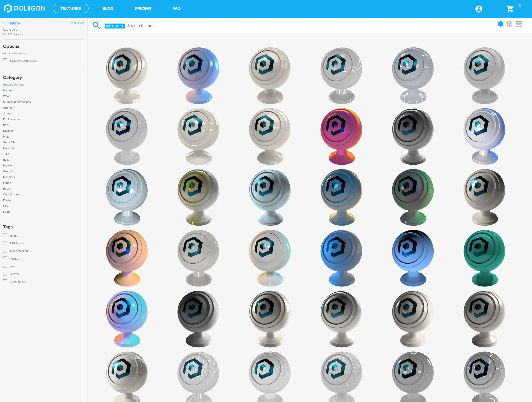Click the Poliigon logo

point(25,9)
